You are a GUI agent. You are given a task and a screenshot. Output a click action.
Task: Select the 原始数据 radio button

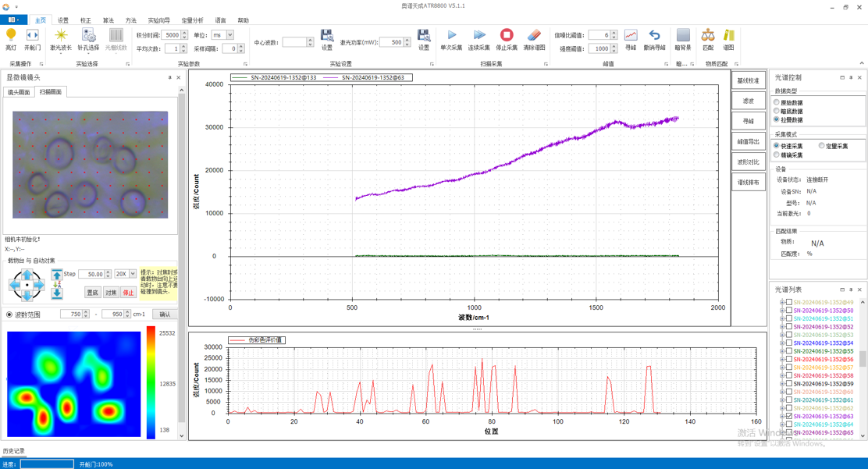tap(777, 102)
